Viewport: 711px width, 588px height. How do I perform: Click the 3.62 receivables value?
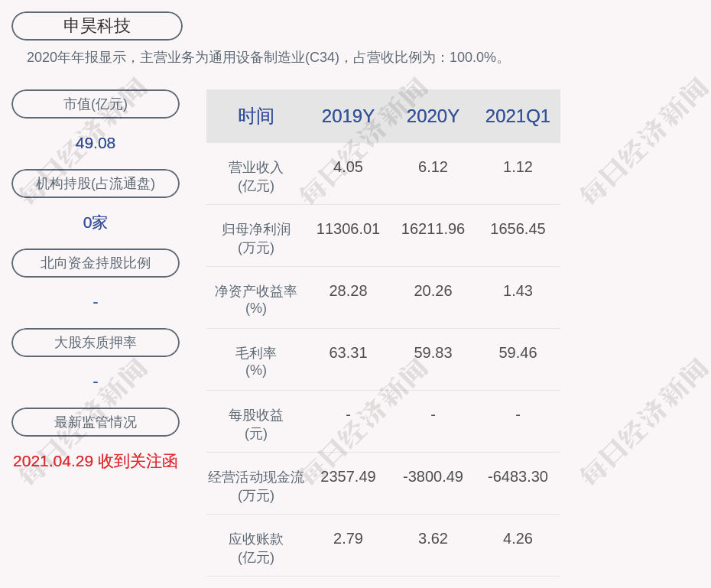point(433,538)
